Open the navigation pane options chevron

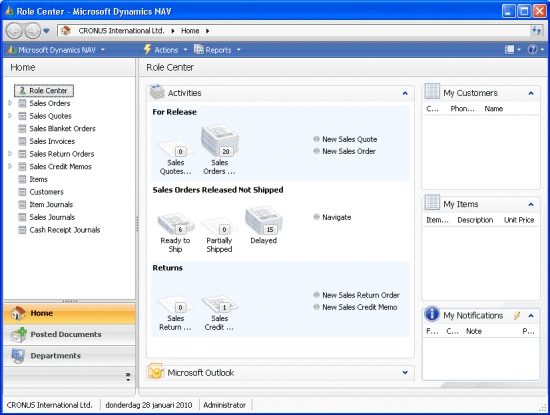[128, 377]
